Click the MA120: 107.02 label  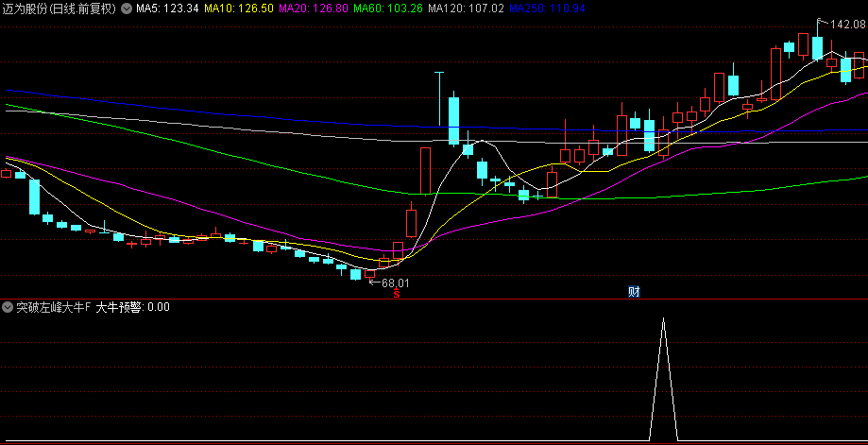466,9
